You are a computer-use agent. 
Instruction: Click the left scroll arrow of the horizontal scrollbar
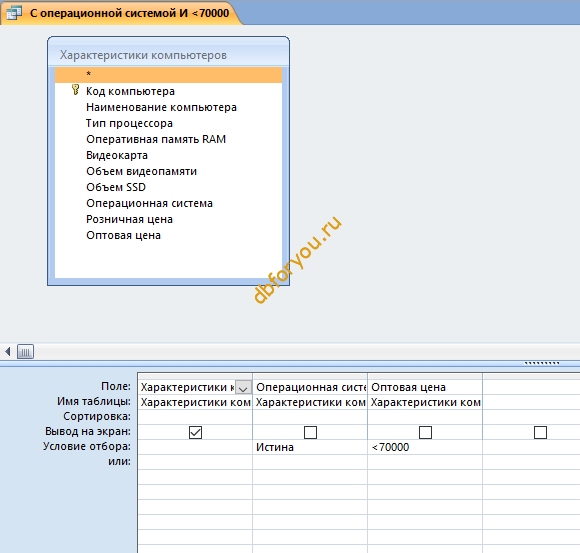click(x=7, y=351)
